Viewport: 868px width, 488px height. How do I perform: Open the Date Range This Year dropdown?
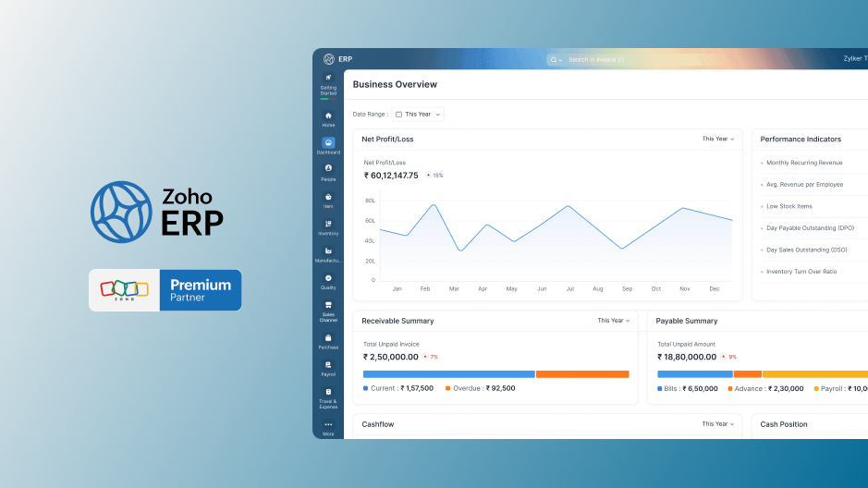418,115
